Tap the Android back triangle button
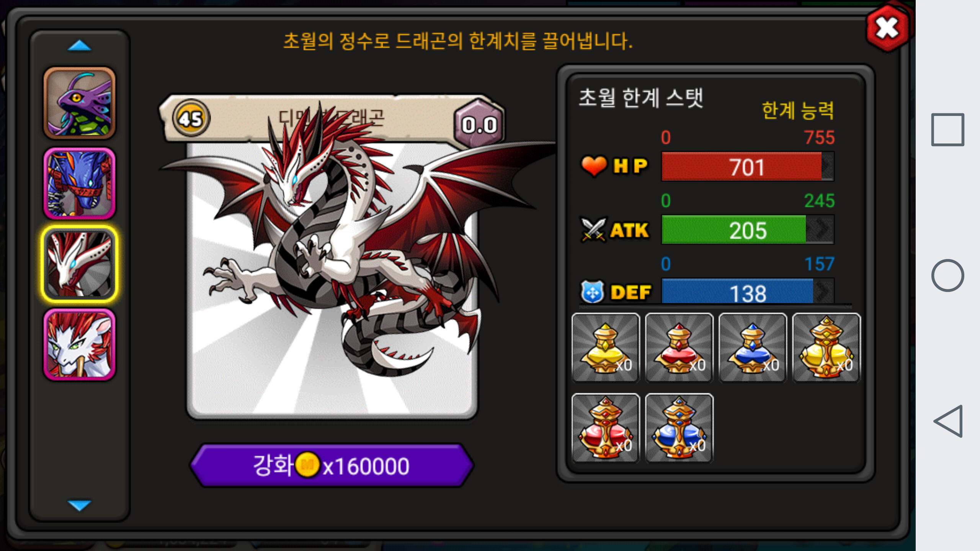The image size is (980, 551). [x=948, y=421]
